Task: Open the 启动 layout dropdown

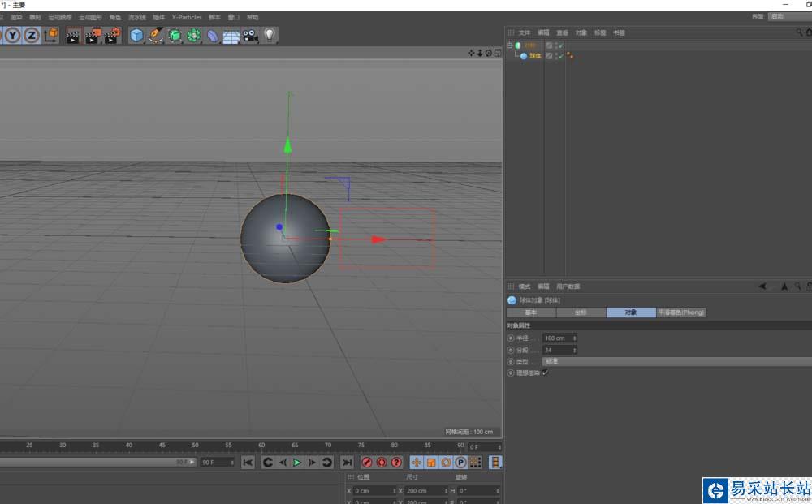Action: pos(790,16)
